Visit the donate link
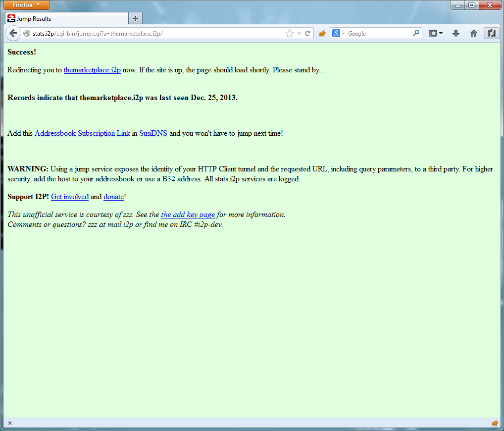This screenshot has height=431, width=504. pyautogui.click(x=113, y=197)
